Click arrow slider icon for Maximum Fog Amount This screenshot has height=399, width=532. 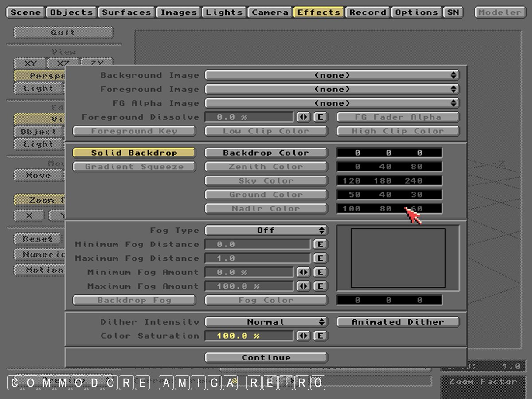[x=303, y=286]
